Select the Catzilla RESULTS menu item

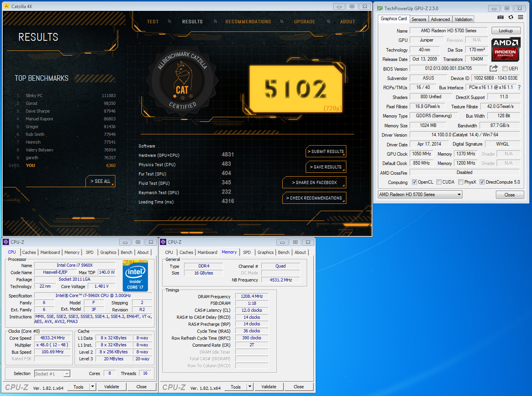tap(192, 22)
